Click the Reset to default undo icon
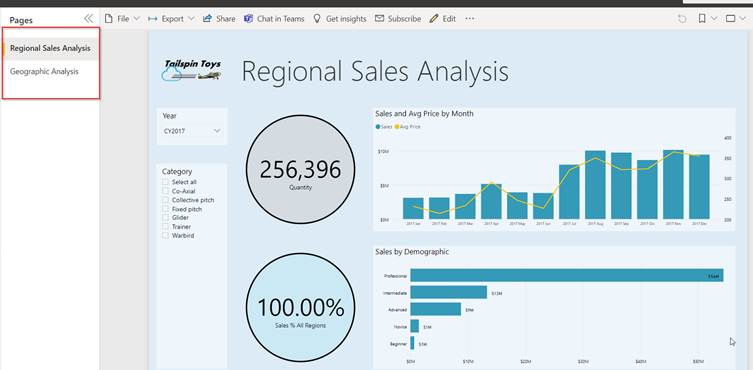This screenshot has height=370, width=753. tap(681, 19)
